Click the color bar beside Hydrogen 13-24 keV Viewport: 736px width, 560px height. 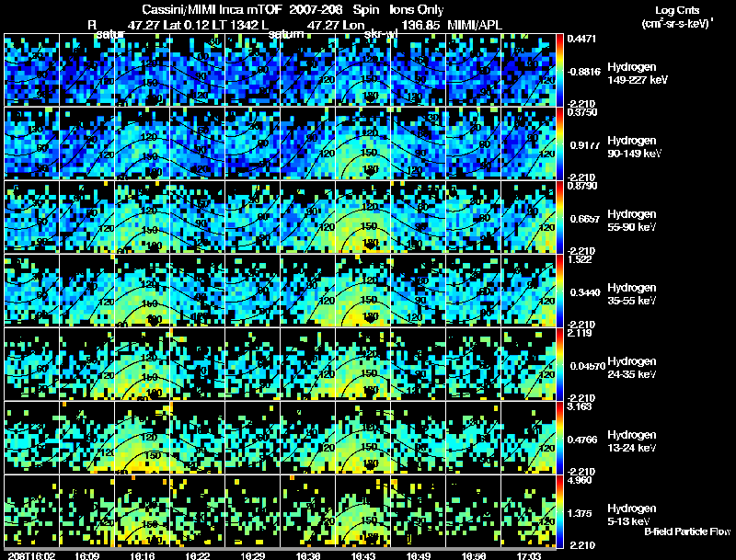click(559, 438)
